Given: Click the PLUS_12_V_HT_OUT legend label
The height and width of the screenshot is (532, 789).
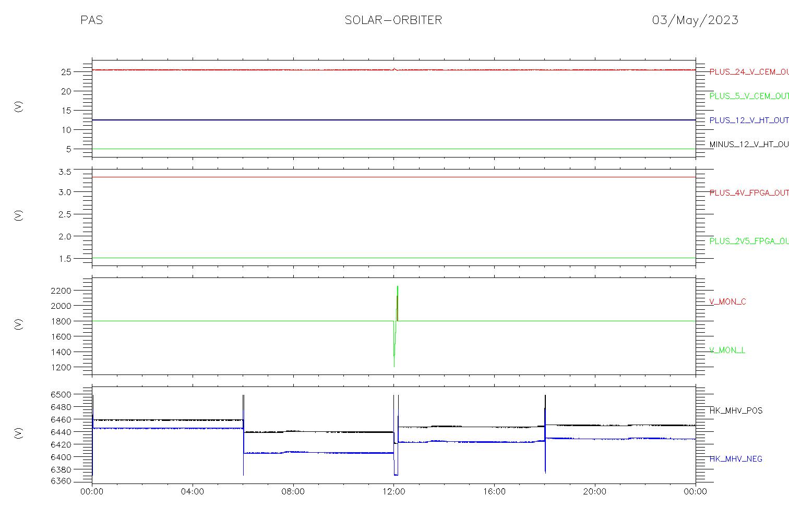Looking at the screenshot, I should [749, 120].
